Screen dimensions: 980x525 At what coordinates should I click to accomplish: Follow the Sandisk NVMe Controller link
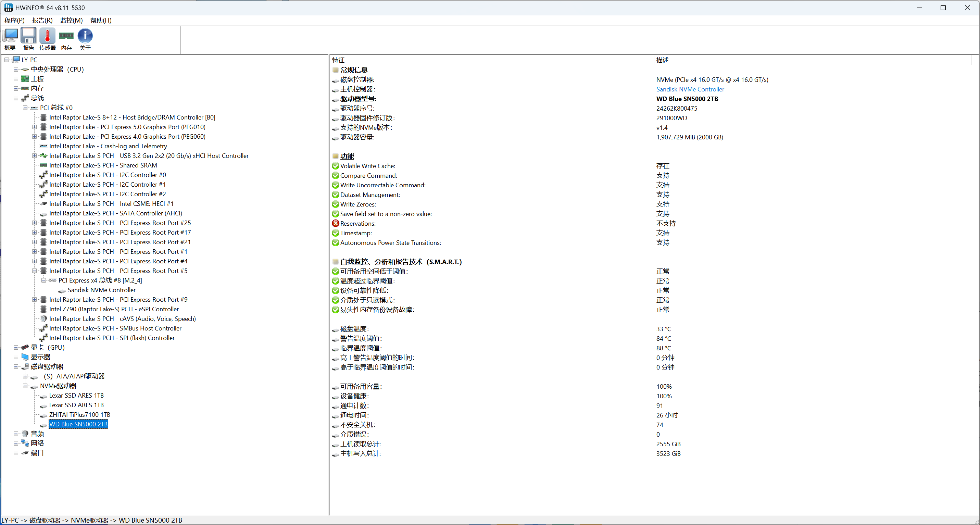pos(690,89)
